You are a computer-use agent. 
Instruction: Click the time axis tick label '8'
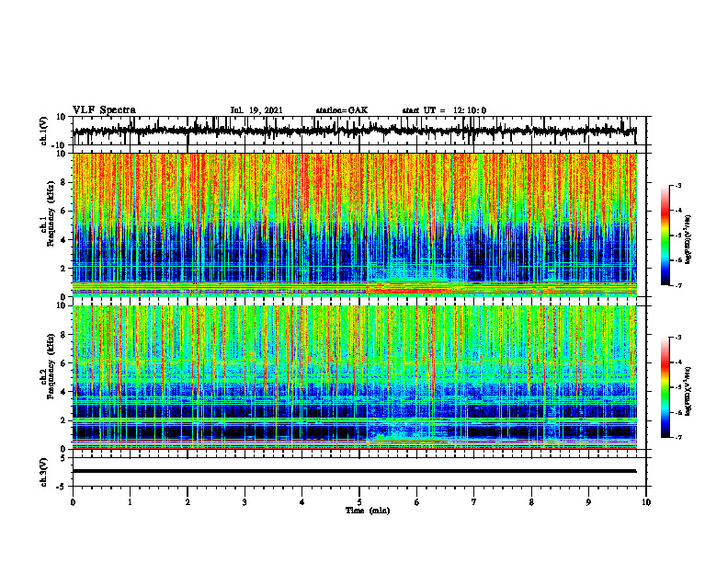point(531,502)
